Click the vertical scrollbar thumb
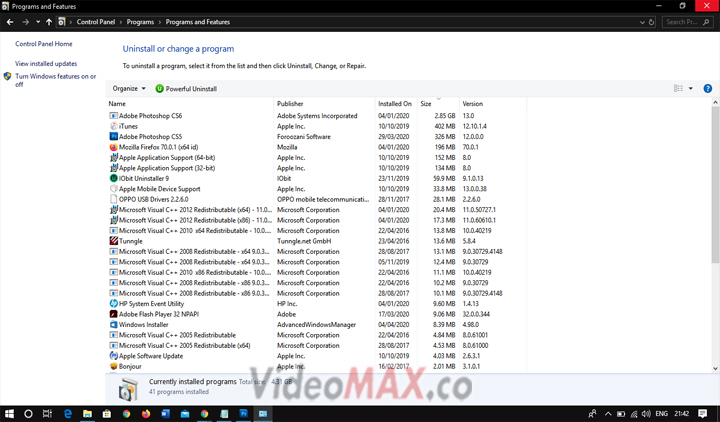Viewport: 720px width, 422px height. [x=715, y=184]
